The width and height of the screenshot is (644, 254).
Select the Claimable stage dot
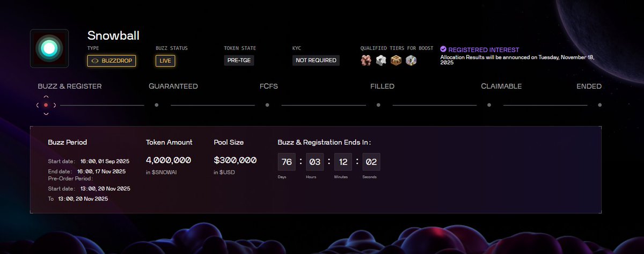(x=489, y=105)
